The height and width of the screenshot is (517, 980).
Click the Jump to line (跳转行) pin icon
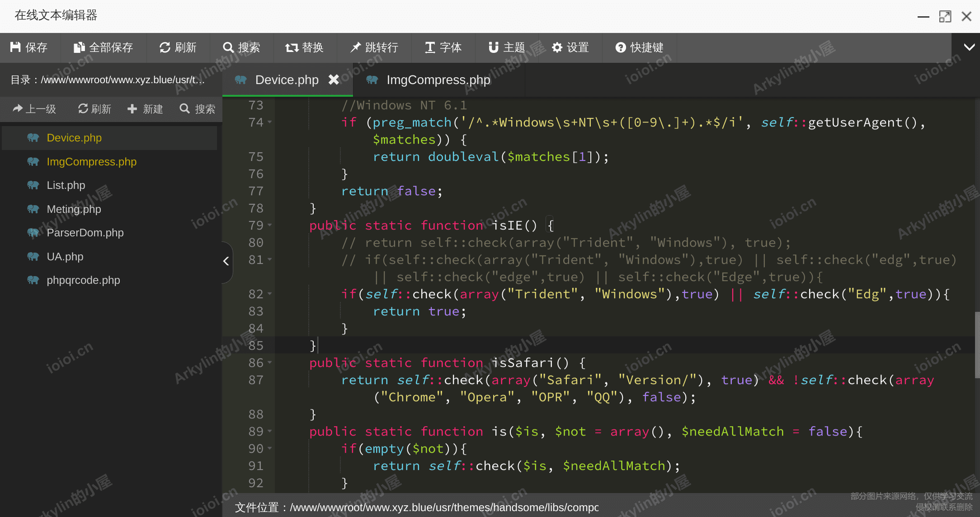coord(356,47)
